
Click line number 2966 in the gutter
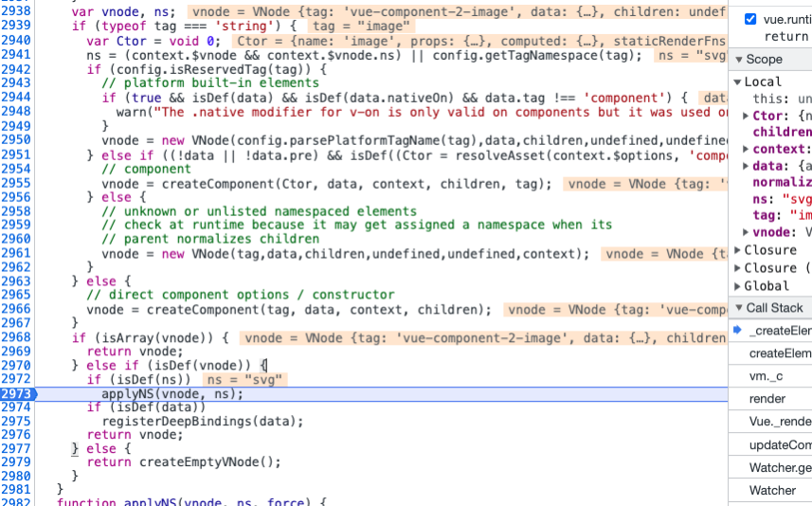point(15,309)
